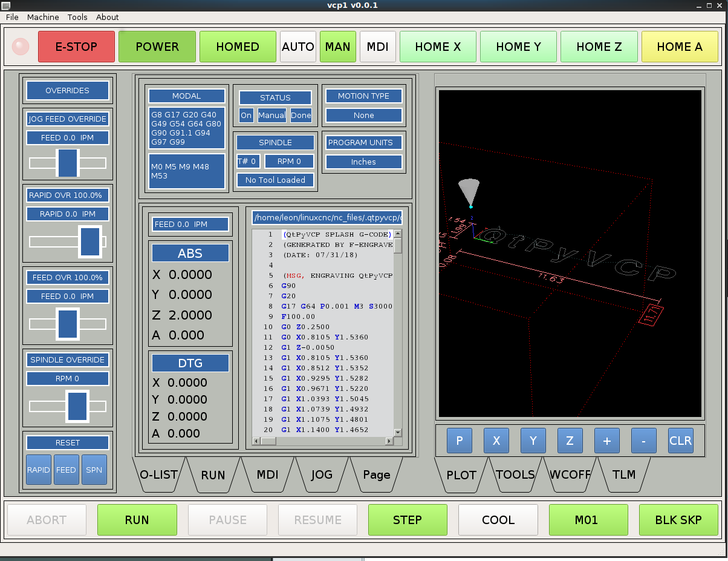
Task: Set plot Y view
Action: pyautogui.click(x=533, y=441)
